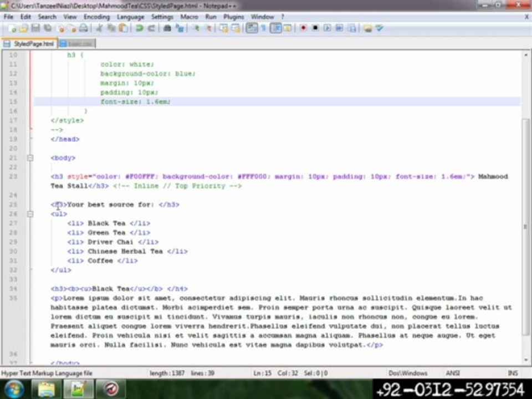The image size is (532, 399).
Task: Click the spell-check checkmark plugin icon
Action: pyautogui.click(x=379, y=28)
